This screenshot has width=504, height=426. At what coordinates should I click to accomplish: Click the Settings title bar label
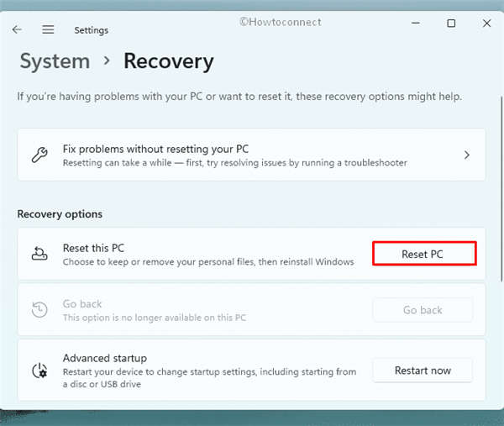pyautogui.click(x=91, y=30)
